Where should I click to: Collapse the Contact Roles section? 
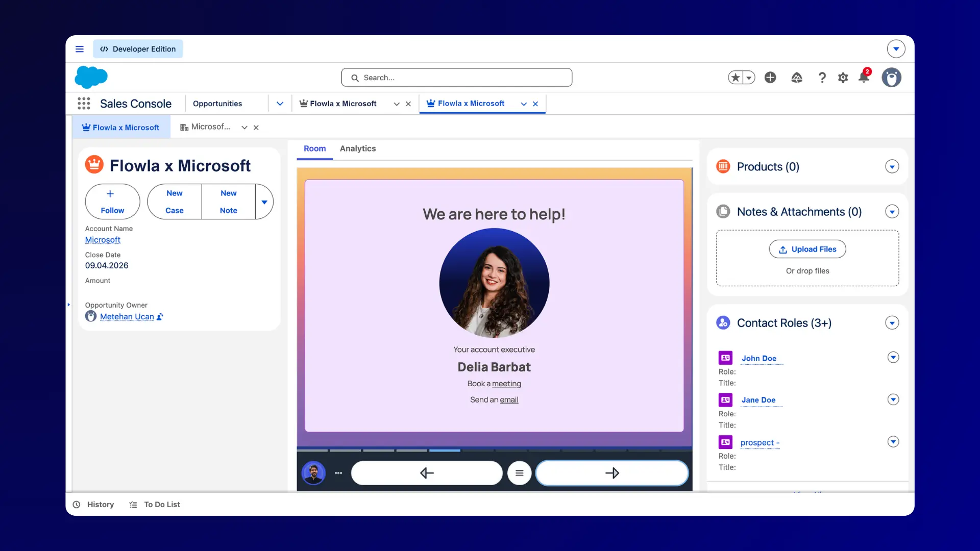892,322
